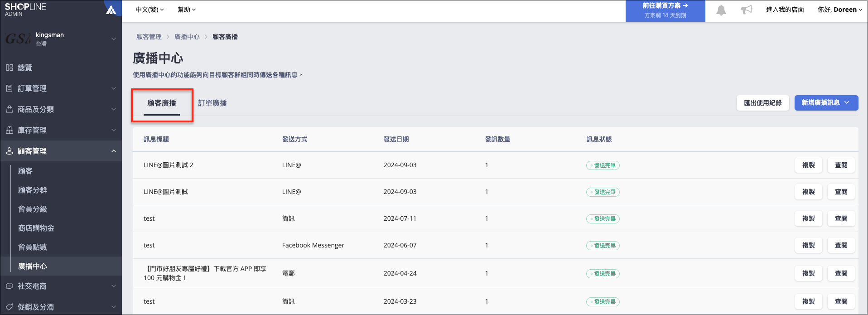Click the kingsman store logo thumbnail
Viewport: 868px width, 315px height.
(x=18, y=39)
